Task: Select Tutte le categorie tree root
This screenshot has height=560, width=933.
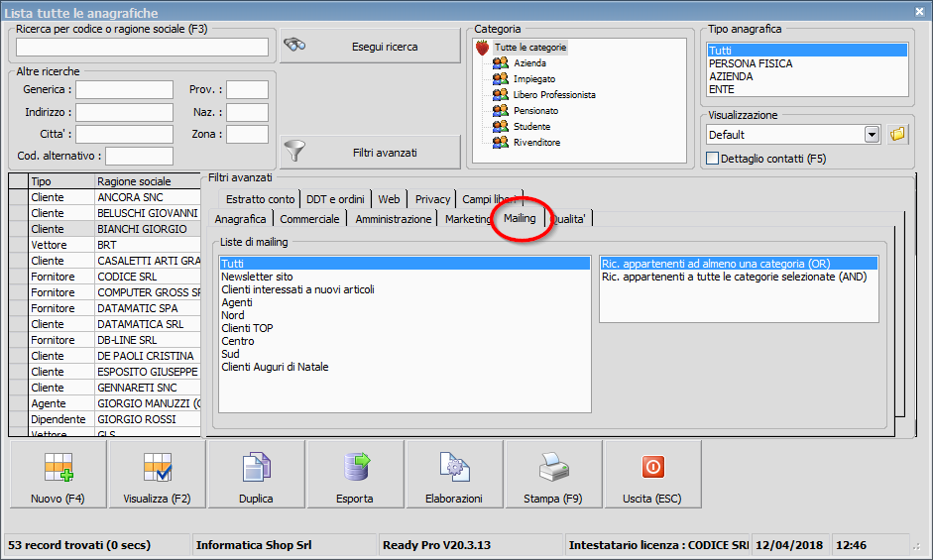Action: click(530, 48)
